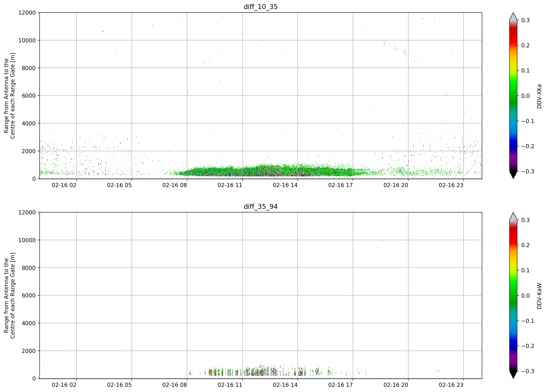The height and width of the screenshot is (392, 546).
Task: Click the y-axis range label of diff_35_94
Action: (9, 295)
